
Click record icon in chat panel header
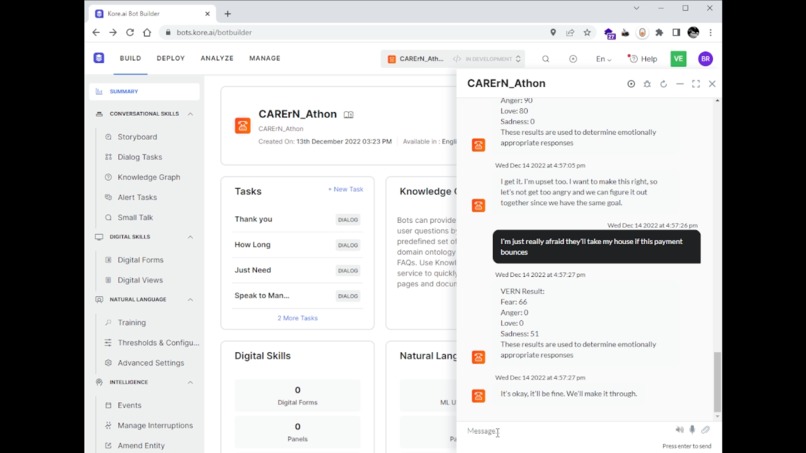click(631, 84)
